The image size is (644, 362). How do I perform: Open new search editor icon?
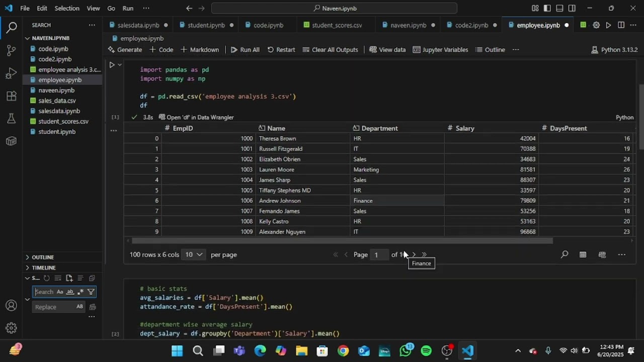click(x=69, y=278)
